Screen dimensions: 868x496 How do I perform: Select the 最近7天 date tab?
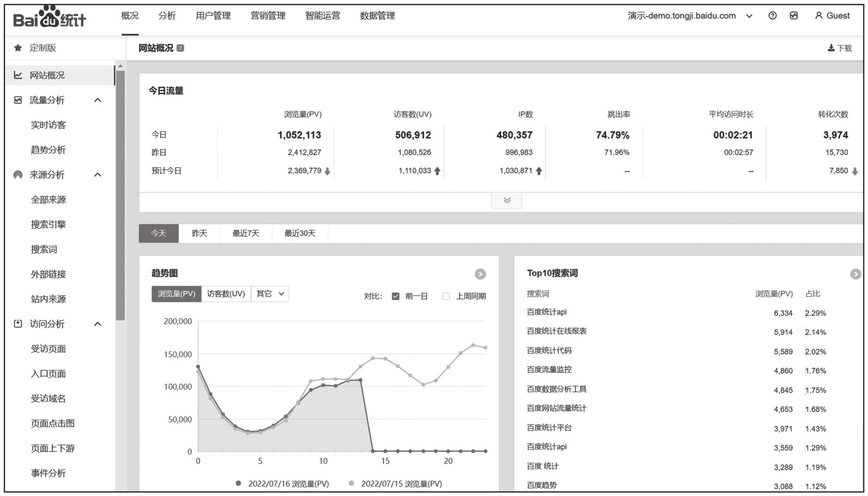coord(246,233)
